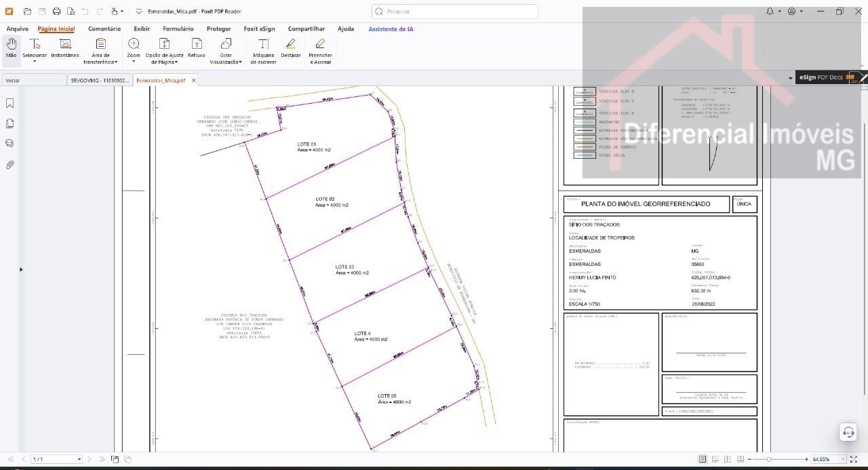Select the Máquina de escrever typewriter tool
Viewport: 868px width, 470px height.
click(263, 51)
